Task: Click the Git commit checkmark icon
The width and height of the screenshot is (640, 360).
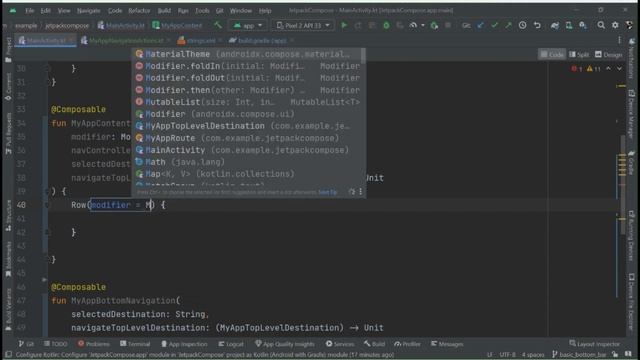Action: [x=494, y=25]
